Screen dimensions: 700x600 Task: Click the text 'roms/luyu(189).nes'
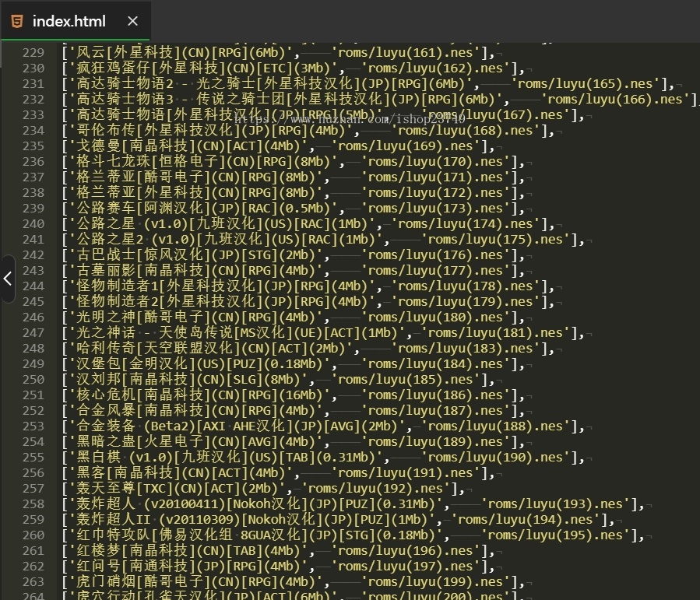[435, 442]
